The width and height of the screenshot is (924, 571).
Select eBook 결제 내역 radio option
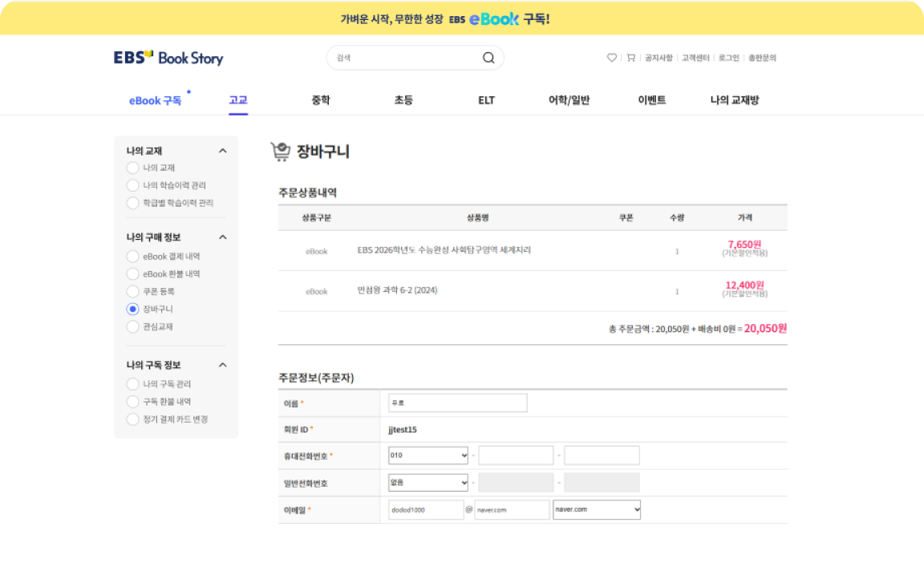click(132, 257)
